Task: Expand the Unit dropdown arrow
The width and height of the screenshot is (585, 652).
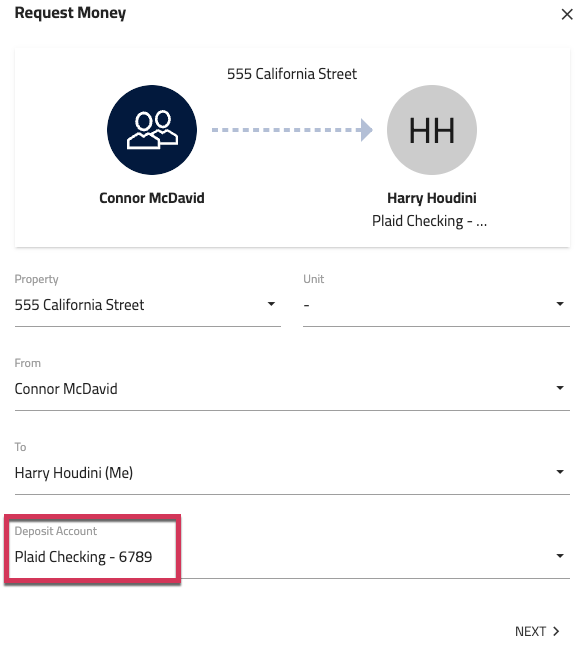Action: 560,304
